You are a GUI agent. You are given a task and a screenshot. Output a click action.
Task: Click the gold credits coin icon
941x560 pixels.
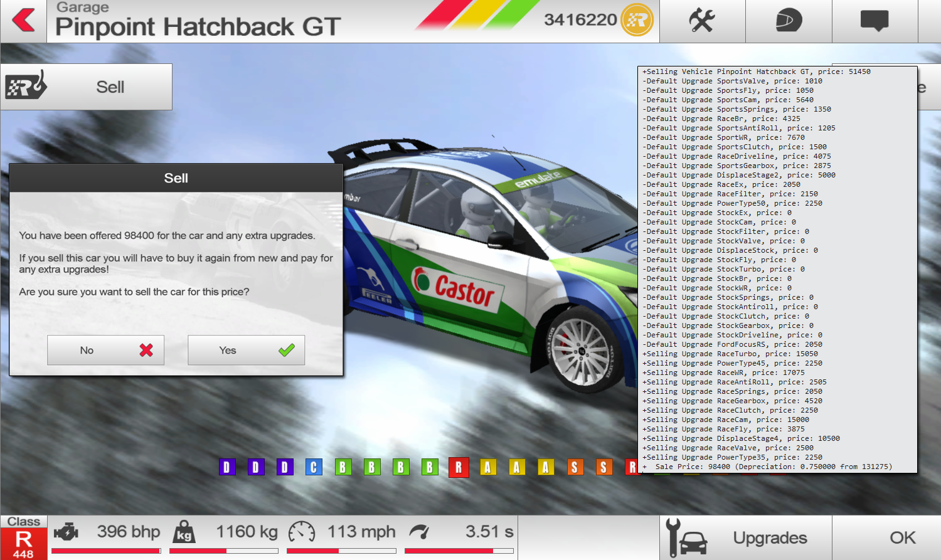[x=637, y=20]
